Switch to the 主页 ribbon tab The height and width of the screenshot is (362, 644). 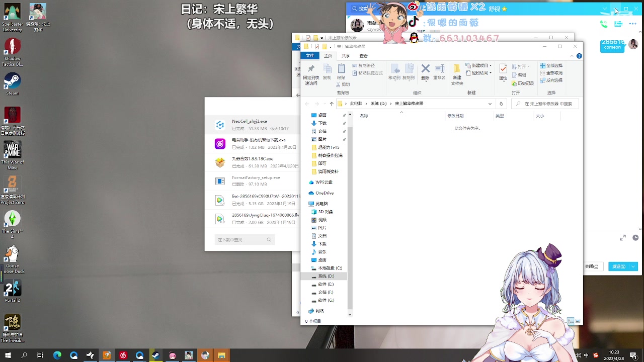point(328,56)
